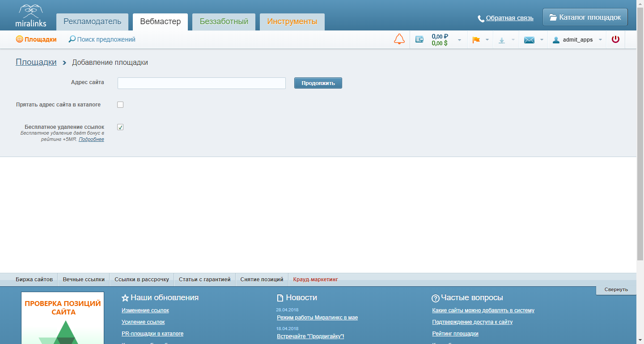
Task: Click the orange flag icon
Action: pyautogui.click(x=476, y=40)
